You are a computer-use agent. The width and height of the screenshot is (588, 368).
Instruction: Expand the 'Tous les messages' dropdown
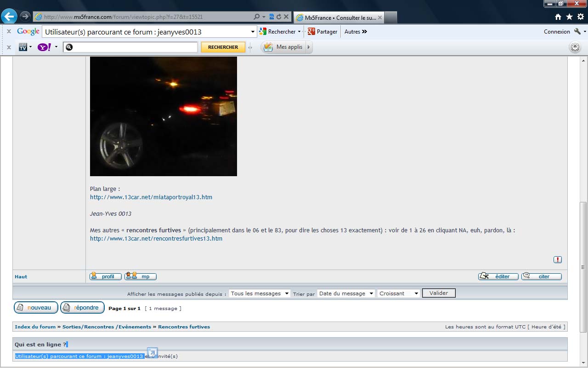(260, 293)
